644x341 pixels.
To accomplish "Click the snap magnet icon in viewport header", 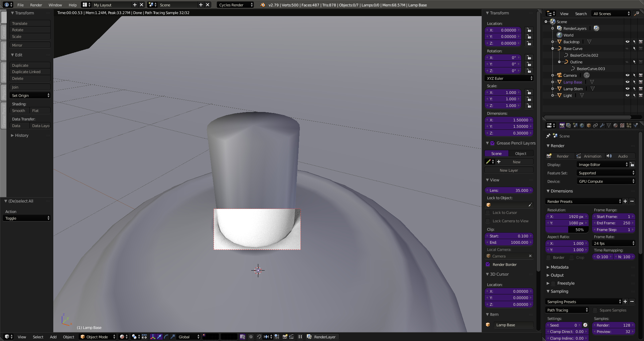I will [x=259, y=337].
